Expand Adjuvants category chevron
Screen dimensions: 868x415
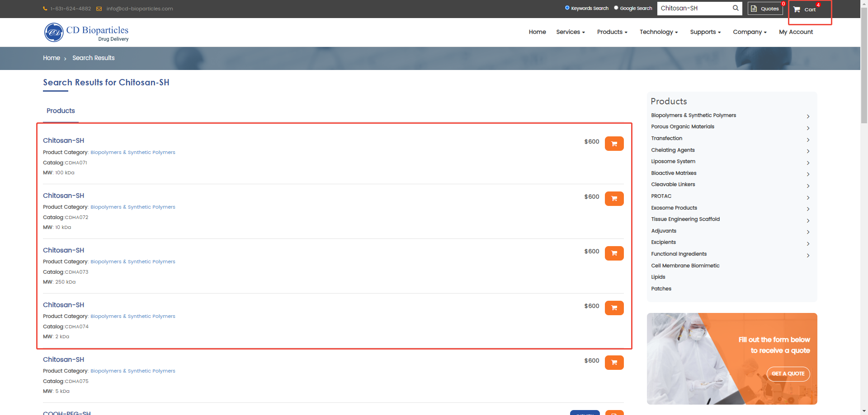(x=808, y=232)
